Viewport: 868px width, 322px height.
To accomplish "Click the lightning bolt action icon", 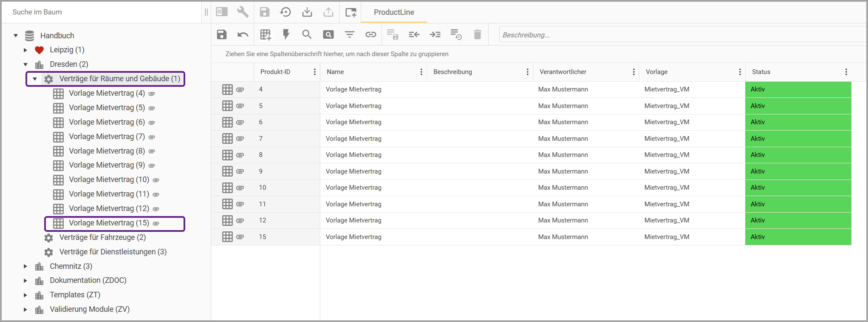I will (x=286, y=34).
